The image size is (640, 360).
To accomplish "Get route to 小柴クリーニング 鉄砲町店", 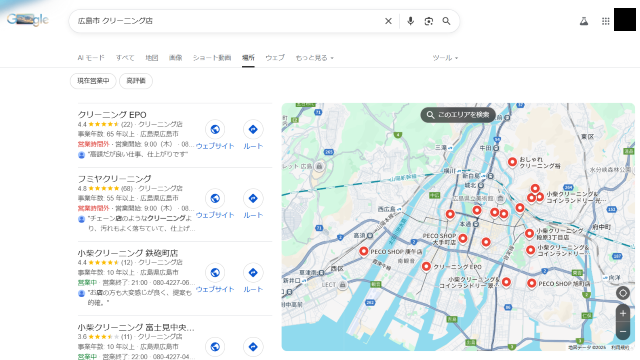I will pos(253,278).
